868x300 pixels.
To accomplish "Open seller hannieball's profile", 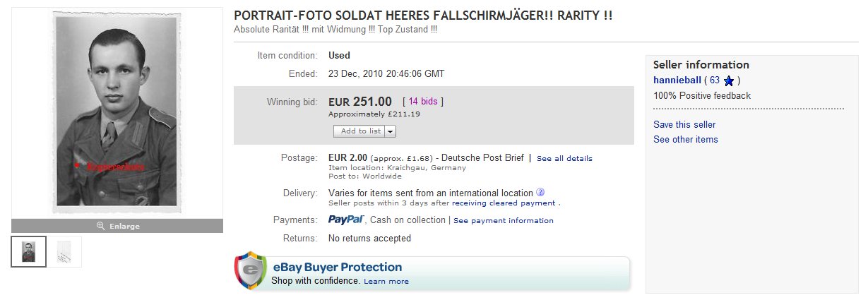I will tap(676, 80).
